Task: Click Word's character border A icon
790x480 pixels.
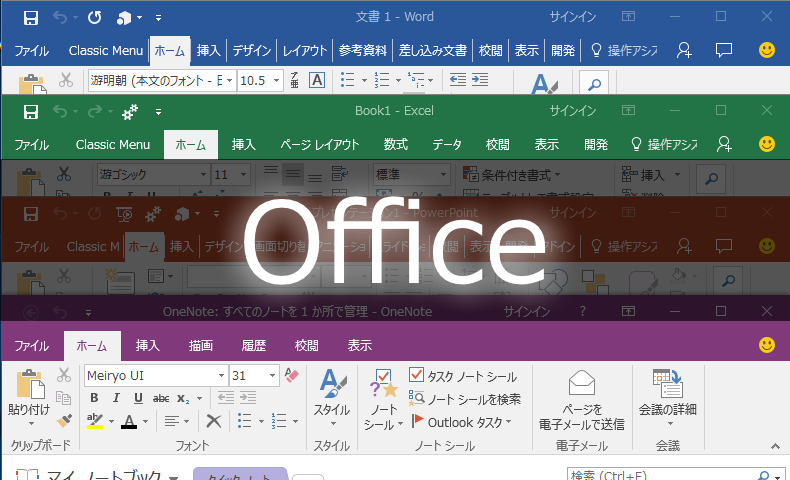Action: coord(317,80)
